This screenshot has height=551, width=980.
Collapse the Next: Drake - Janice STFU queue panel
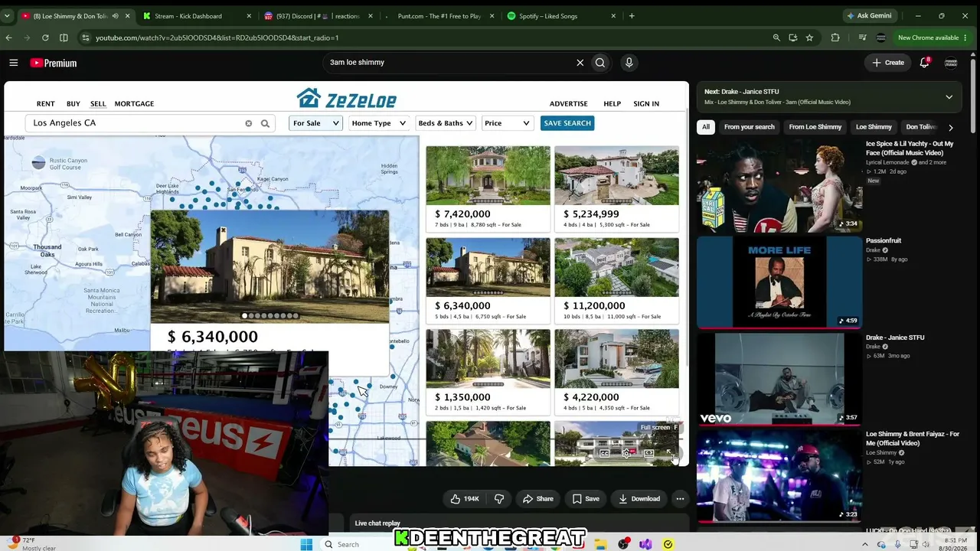949,96
